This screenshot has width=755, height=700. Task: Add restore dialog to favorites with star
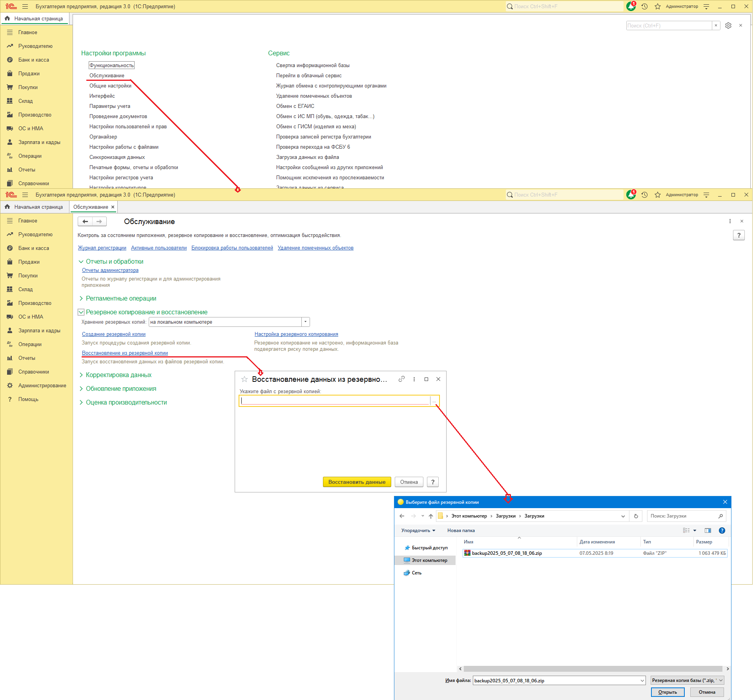click(244, 379)
